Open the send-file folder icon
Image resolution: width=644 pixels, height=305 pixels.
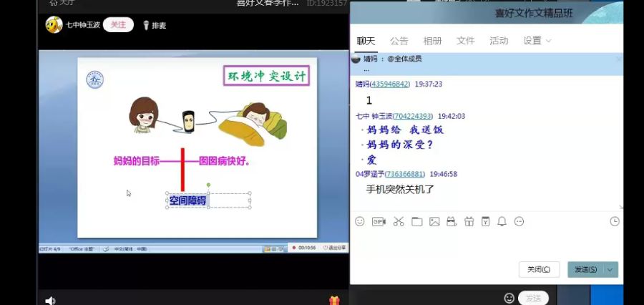[416, 222]
